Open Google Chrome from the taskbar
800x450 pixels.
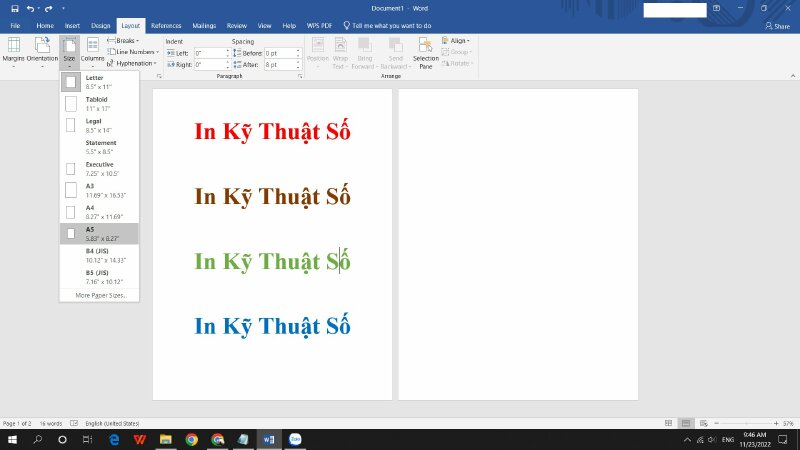click(192, 439)
